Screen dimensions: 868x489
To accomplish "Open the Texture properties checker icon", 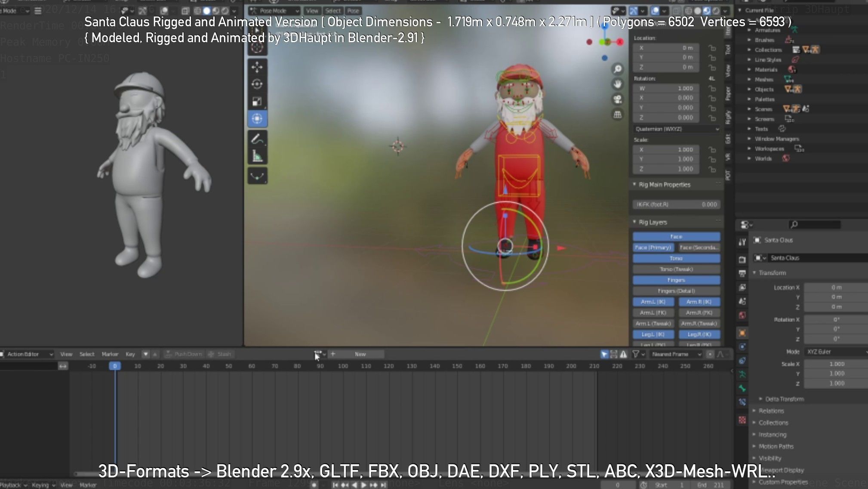I will [742, 420].
